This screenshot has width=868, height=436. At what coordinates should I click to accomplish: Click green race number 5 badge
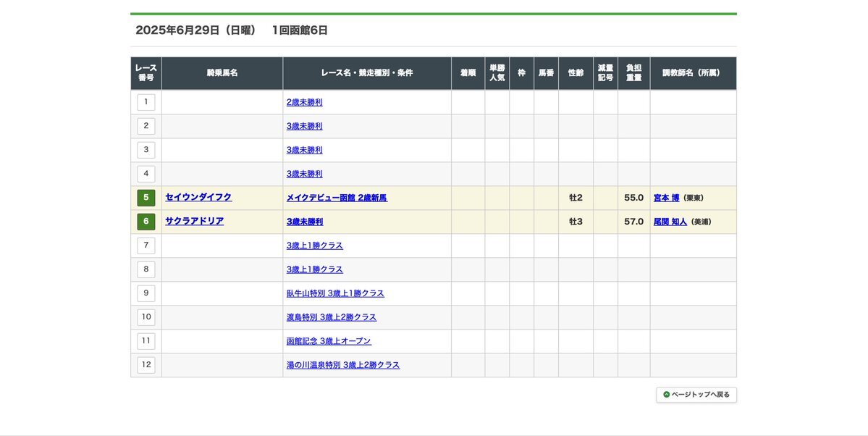click(x=146, y=198)
